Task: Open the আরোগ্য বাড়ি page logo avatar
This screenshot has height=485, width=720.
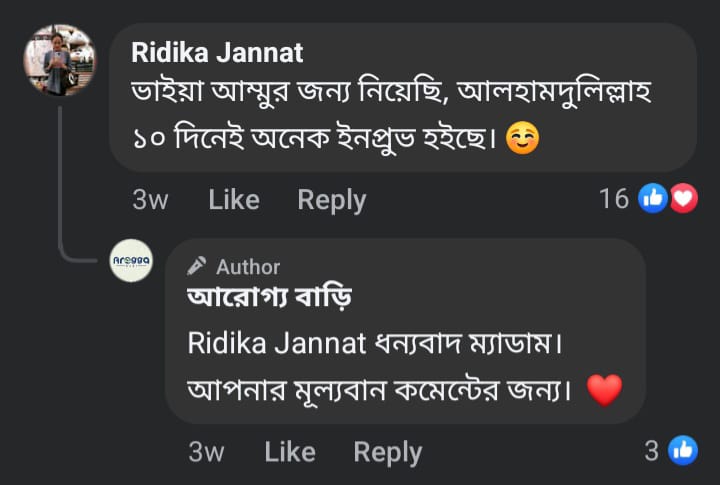Action: click(131, 261)
